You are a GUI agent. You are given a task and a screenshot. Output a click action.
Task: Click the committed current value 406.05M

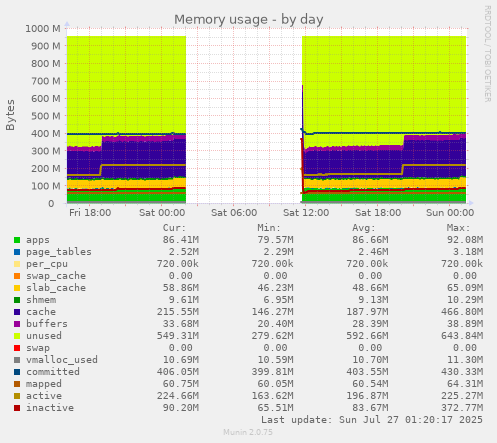click(178, 372)
